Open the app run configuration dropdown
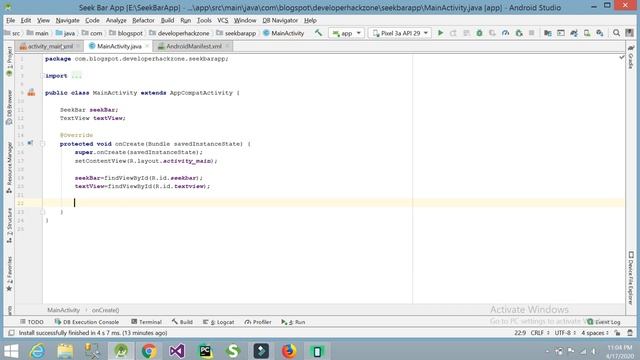640x360 pixels. click(347, 33)
